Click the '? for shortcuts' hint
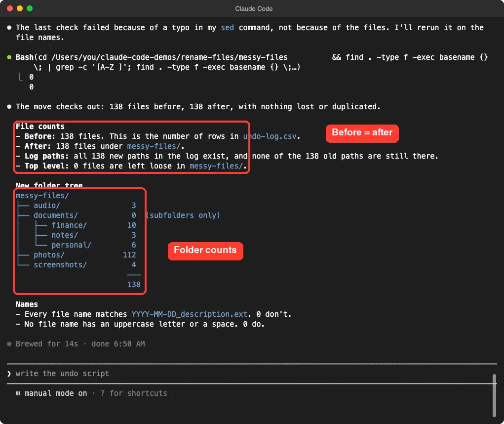 [134, 393]
